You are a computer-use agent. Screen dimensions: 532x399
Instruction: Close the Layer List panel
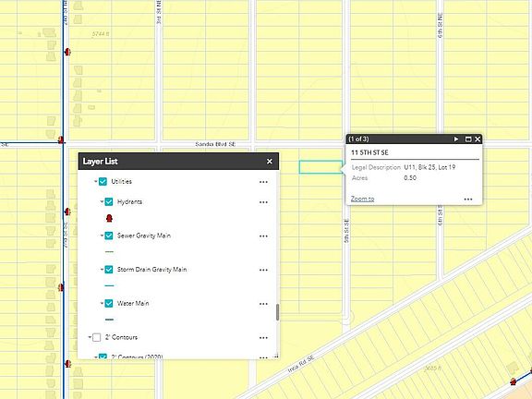click(x=270, y=162)
